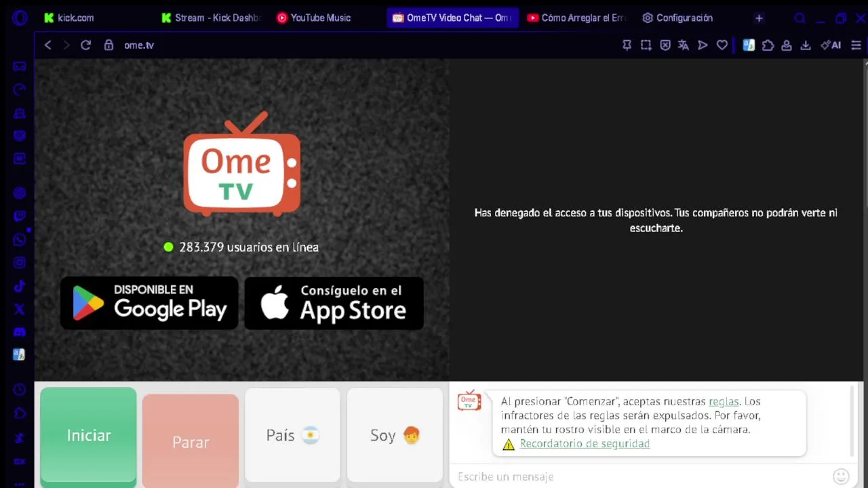Open Easy Setup sliders icon
The width and height of the screenshot is (868, 488).
point(856,45)
